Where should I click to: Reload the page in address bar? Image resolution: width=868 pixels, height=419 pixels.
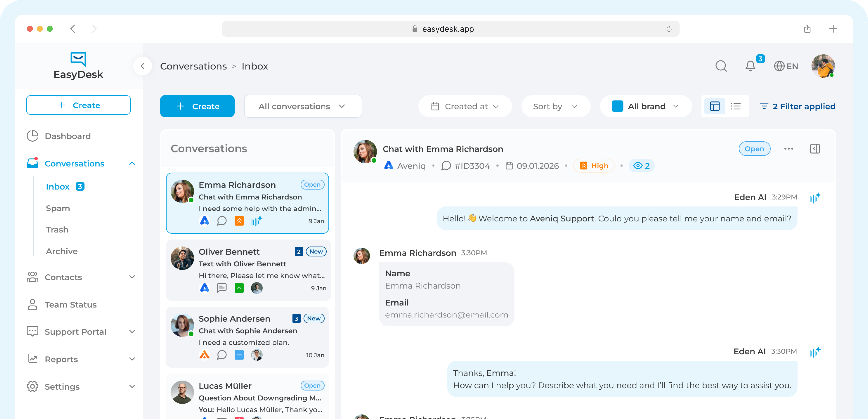click(x=669, y=29)
